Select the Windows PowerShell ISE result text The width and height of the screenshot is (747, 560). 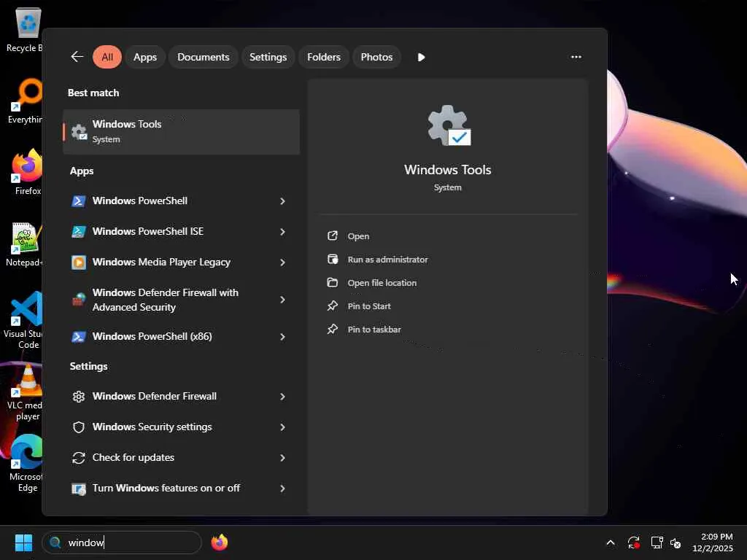[x=147, y=231]
